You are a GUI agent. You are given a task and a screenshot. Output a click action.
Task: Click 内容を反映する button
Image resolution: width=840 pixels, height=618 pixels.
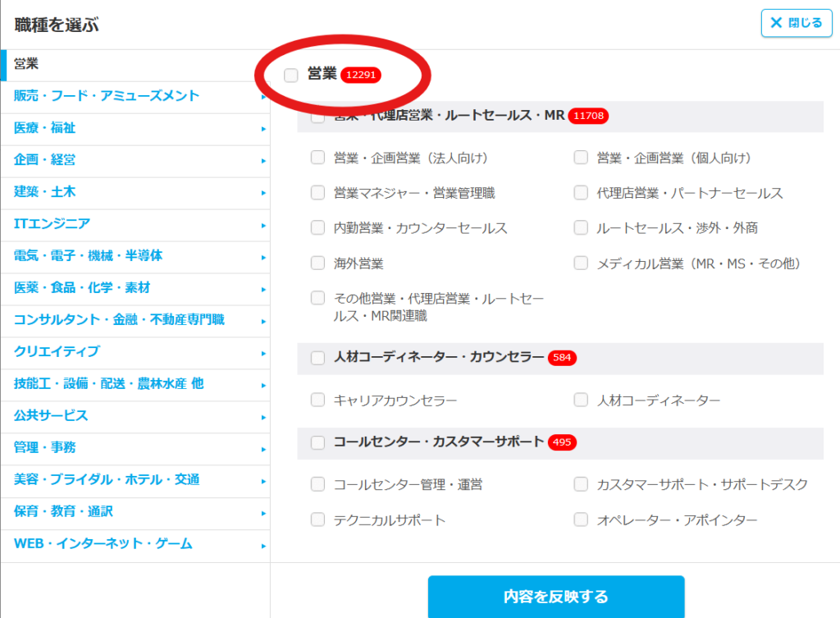coord(555,597)
